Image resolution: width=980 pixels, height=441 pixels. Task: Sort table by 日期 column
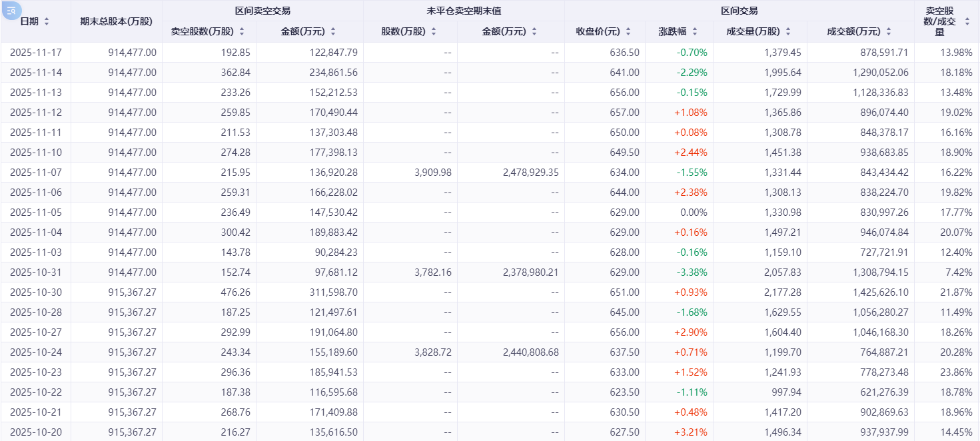[47, 21]
